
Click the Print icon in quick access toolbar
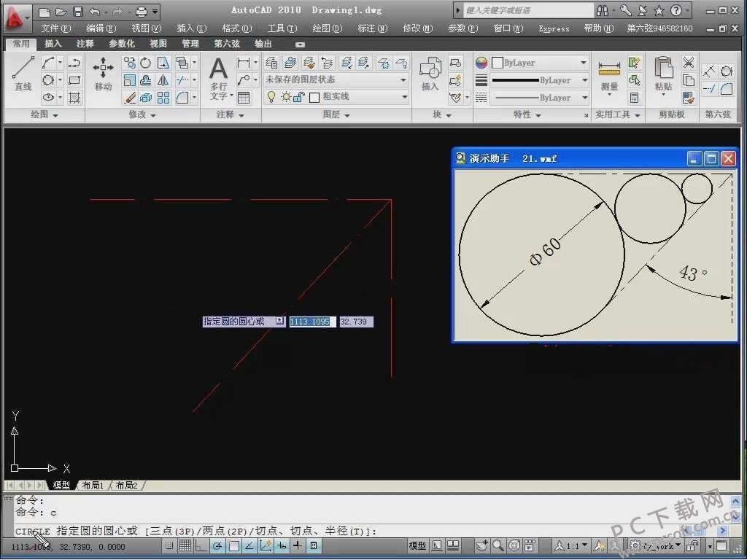[x=141, y=12]
